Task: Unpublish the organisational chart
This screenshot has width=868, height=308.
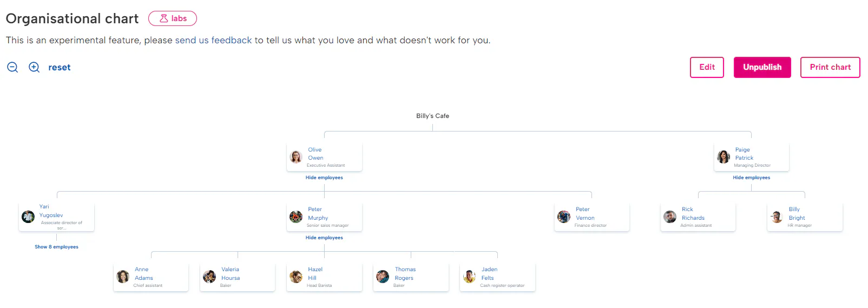Action: coord(762,67)
